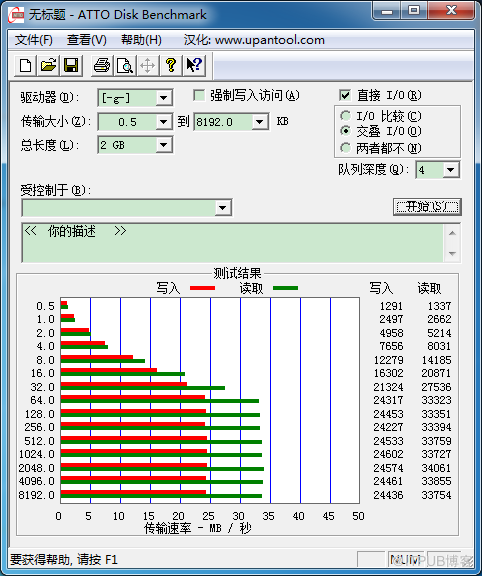Click the status bar text 要获得帮助, 请按 F1
Viewport: 482px width, 576px height.
point(64,560)
